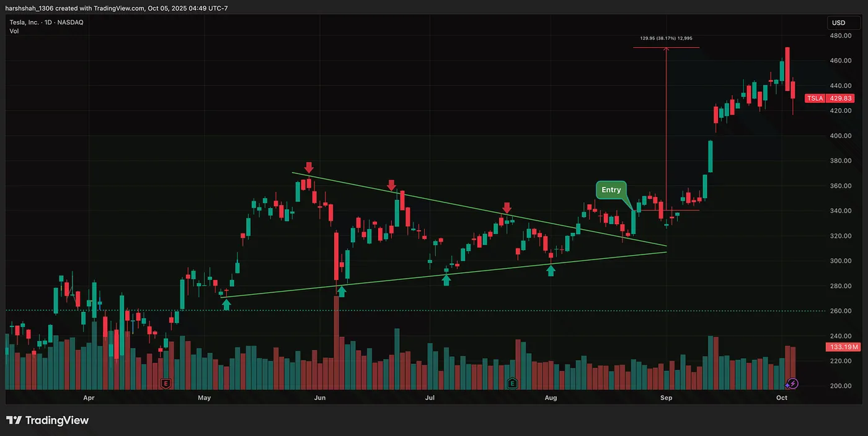This screenshot has width=868, height=436.
Task: Click the Sep label on the time axis
Action: click(x=666, y=398)
